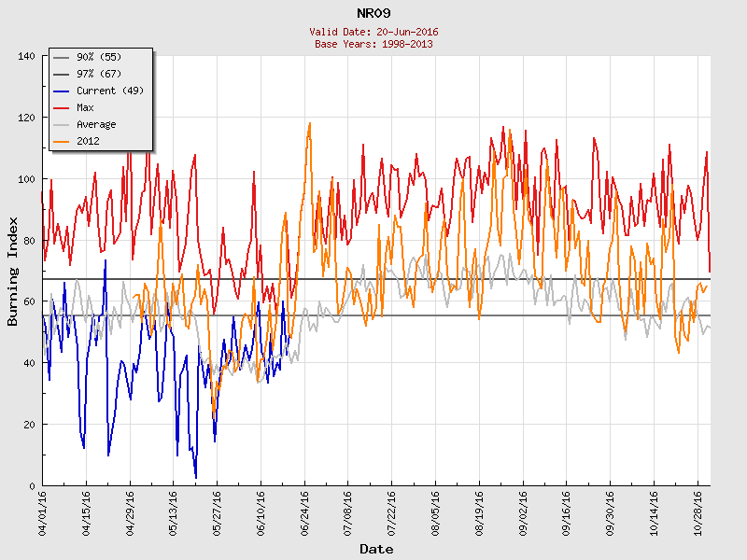Click the 140 value on the y-axis
747x560 pixels.
click(26, 56)
